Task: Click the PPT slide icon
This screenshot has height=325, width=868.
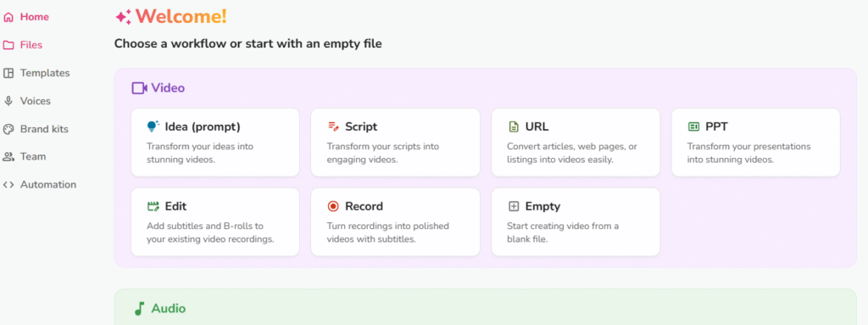Action: pos(693,127)
